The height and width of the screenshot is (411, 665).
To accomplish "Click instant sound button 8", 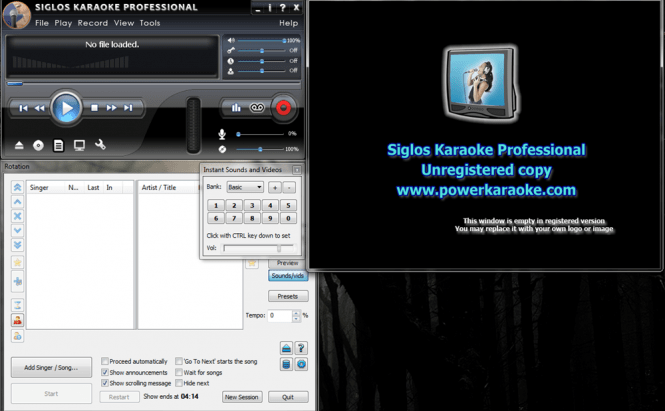I will (252, 218).
